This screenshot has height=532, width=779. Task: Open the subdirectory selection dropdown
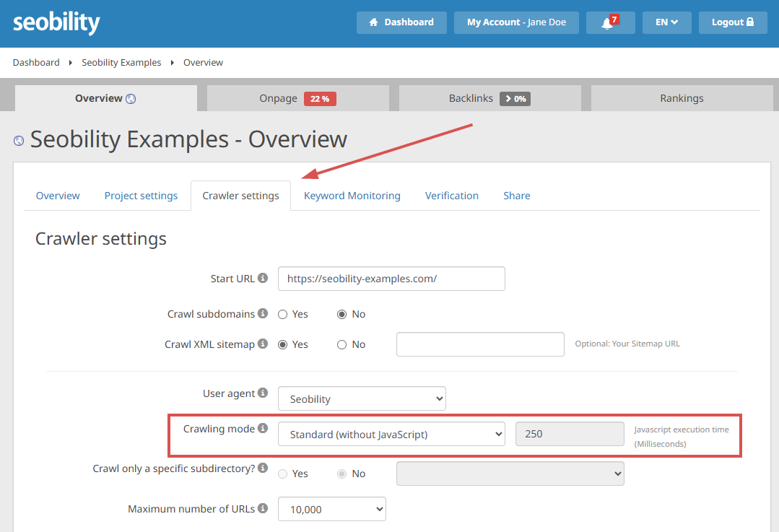click(x=510, y=474)
